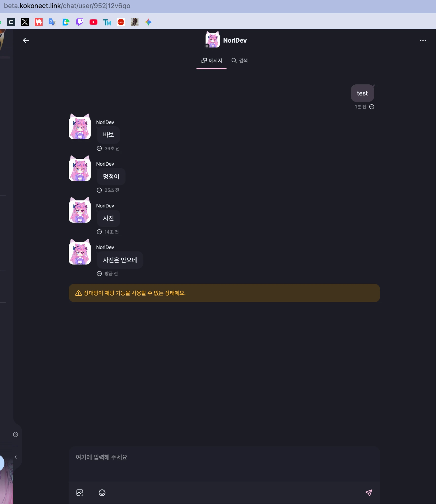This screenshot has width=436, height=504.
Task: Click the '사진은 안오네' message bubble
Action: click(120, 260)
